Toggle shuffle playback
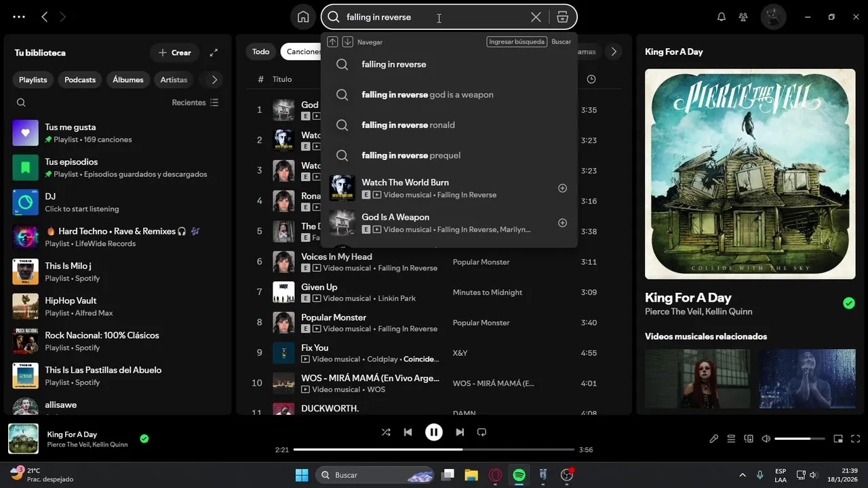 tap(386, 432)
